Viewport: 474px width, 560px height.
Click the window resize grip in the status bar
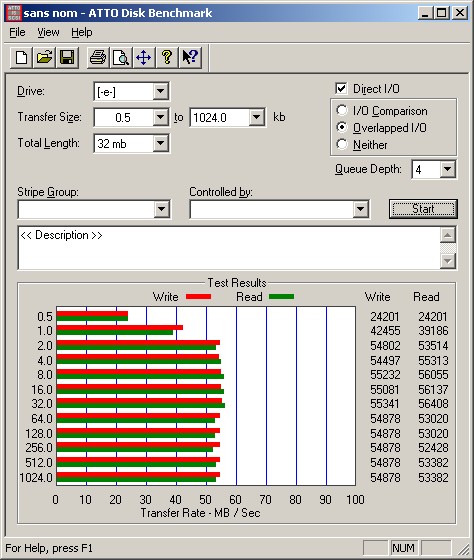click(x=463, y=548)
